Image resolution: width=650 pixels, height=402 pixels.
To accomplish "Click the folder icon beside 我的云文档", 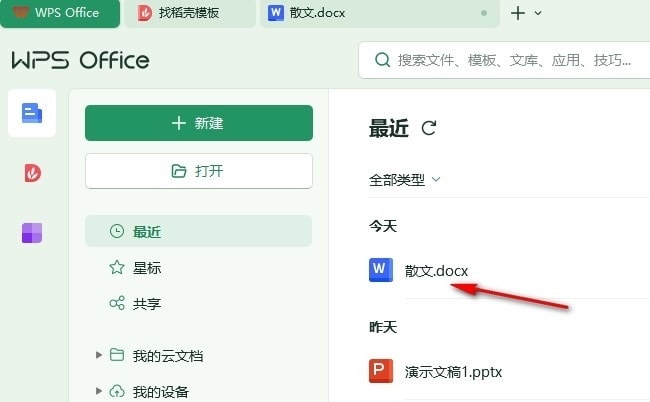I will [117, 355].
